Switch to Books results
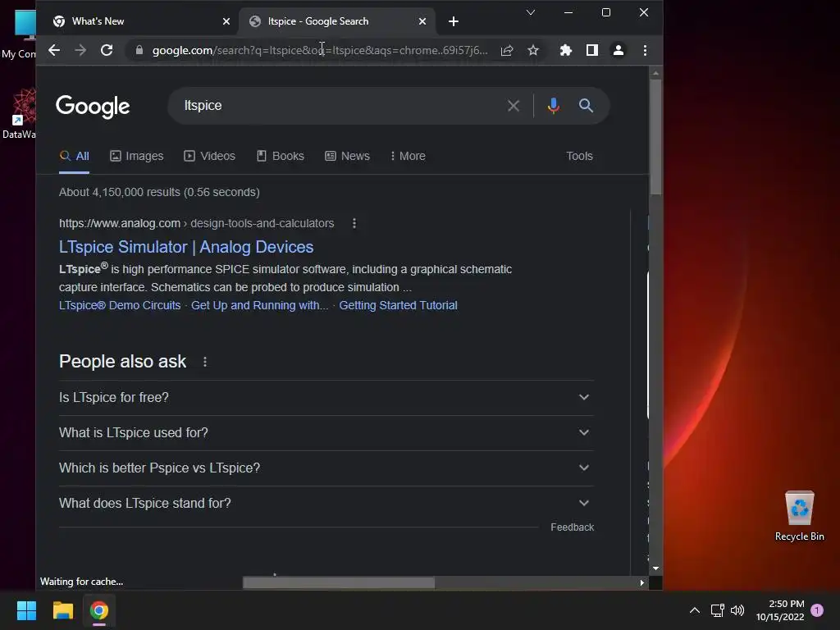The height and width of the screenshot is (630, 840). 281,156
